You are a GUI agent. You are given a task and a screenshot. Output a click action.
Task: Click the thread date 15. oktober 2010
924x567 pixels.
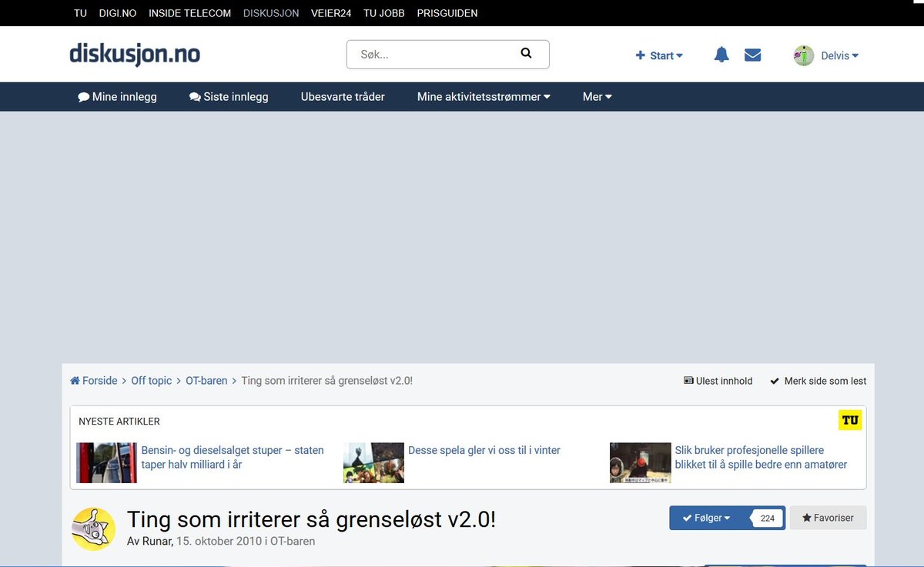click(x=219, y=541)
